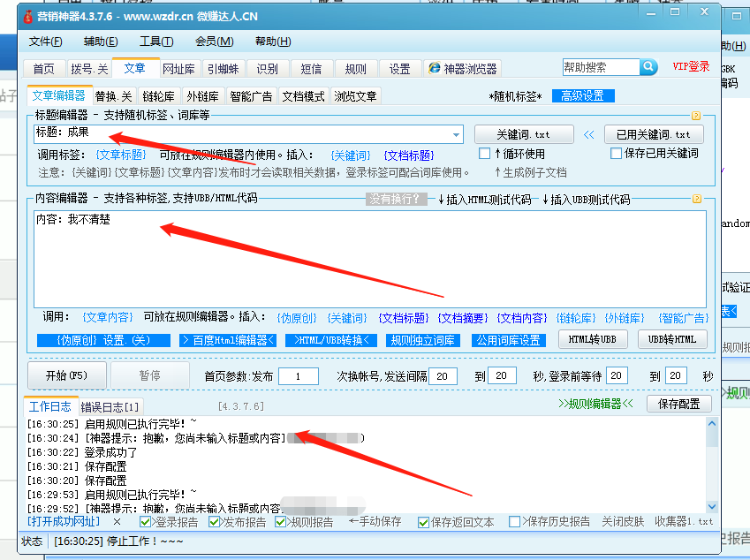Open the 关键词.txt keyword file button

pos(524,134)
